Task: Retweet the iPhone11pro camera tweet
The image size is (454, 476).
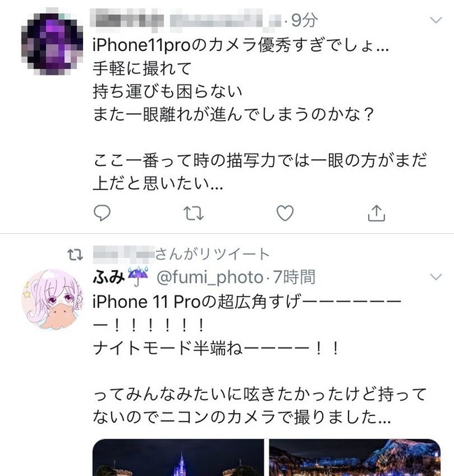Action: point(193,213)
